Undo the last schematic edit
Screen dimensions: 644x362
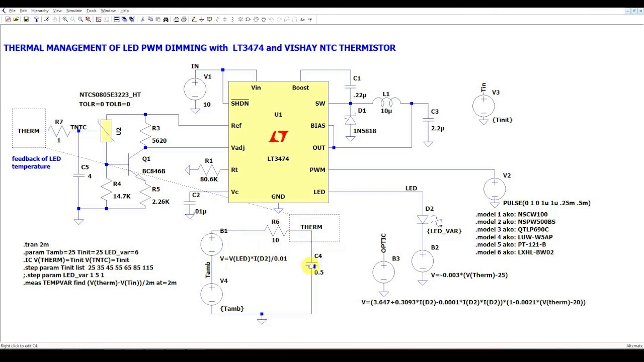tap(272, 19)
